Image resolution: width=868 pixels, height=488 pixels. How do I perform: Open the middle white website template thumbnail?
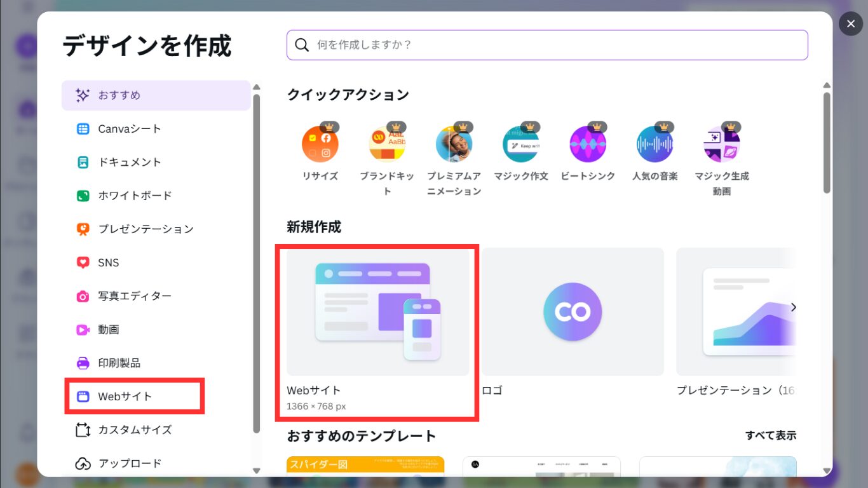click(541, 466)
